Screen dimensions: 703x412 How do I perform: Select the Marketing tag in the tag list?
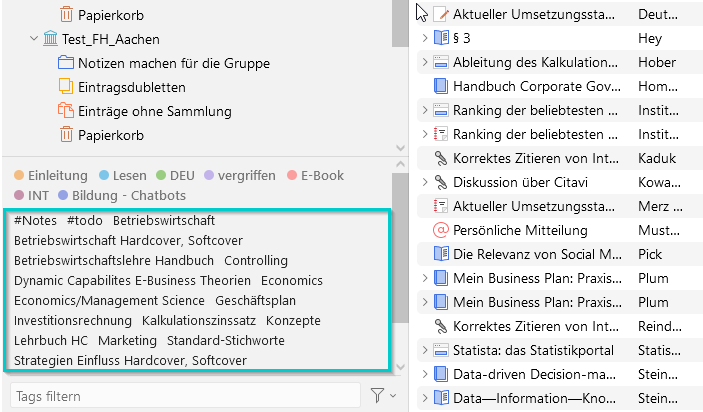coord(127,341)
